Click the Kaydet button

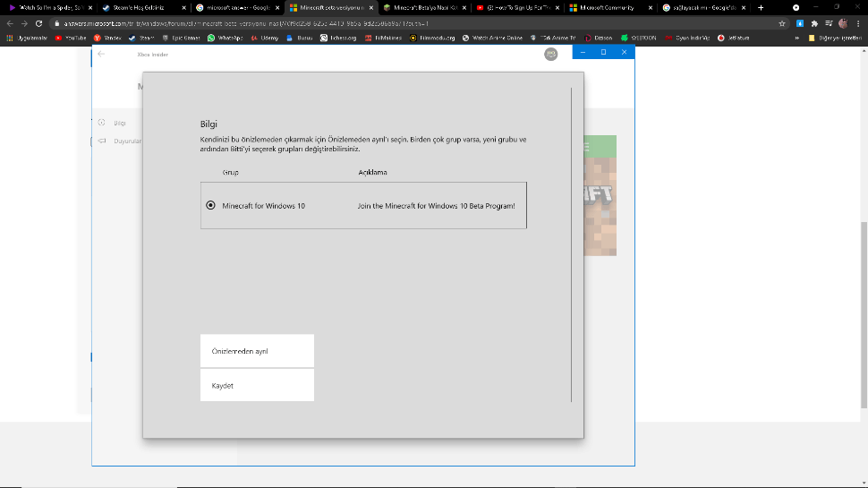pos(257,386)
